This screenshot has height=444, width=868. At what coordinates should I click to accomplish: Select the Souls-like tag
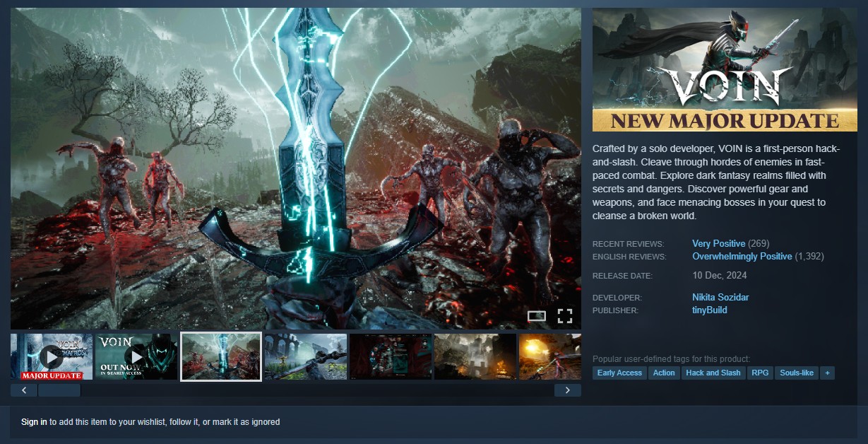coord(797,373)
